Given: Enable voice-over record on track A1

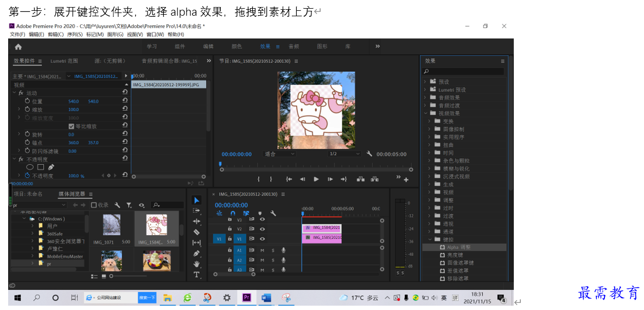Looking at the screenshot, I should coord(283,250).
